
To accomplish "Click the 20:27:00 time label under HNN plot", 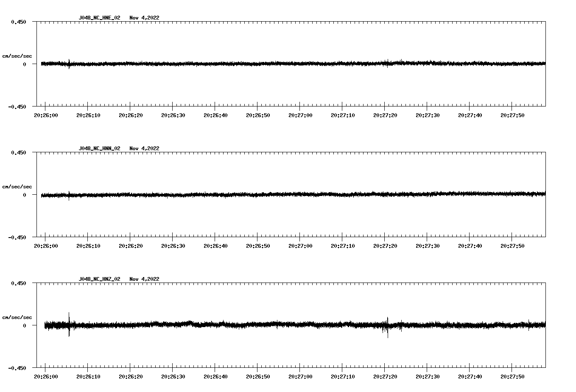I will pyautogui.click(x=300, y=246).
